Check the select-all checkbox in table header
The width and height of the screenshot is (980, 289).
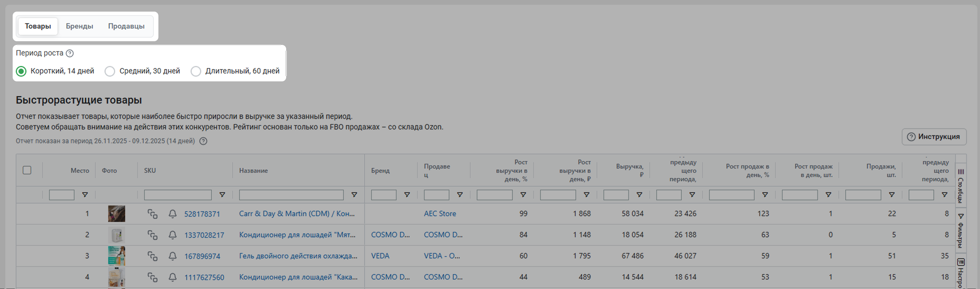pyautogui.click(x=27, y=170)
